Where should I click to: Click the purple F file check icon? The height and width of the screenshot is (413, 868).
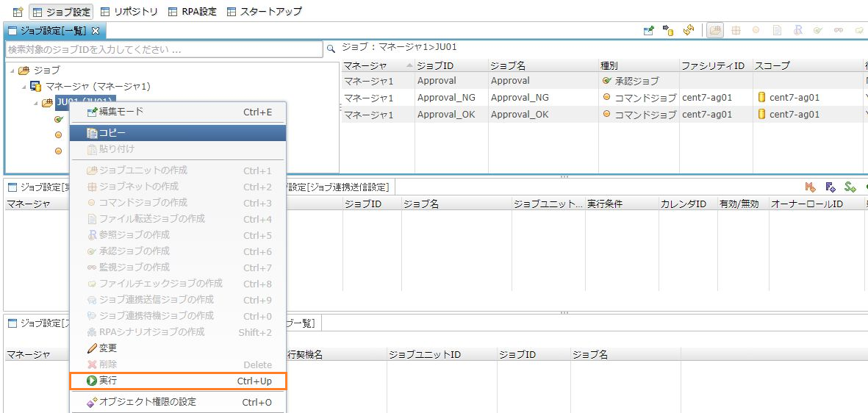tap(831, 187)
